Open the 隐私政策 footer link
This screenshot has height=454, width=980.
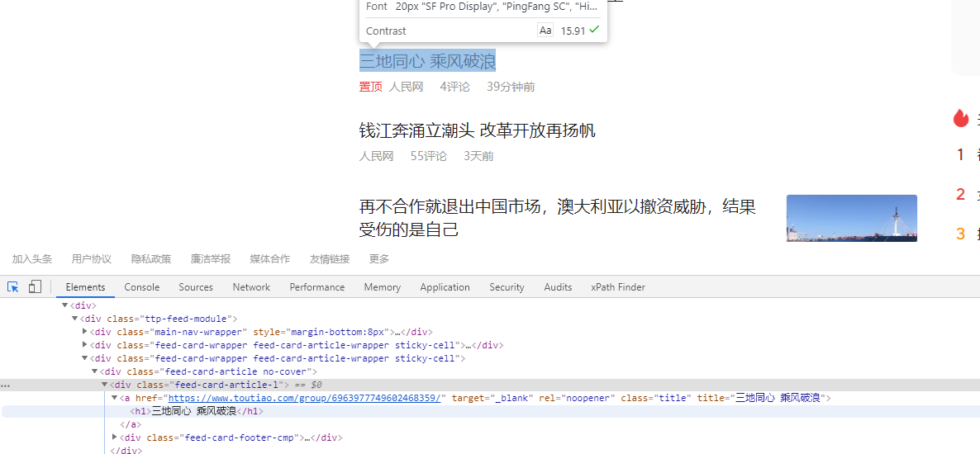click(151, 258)
